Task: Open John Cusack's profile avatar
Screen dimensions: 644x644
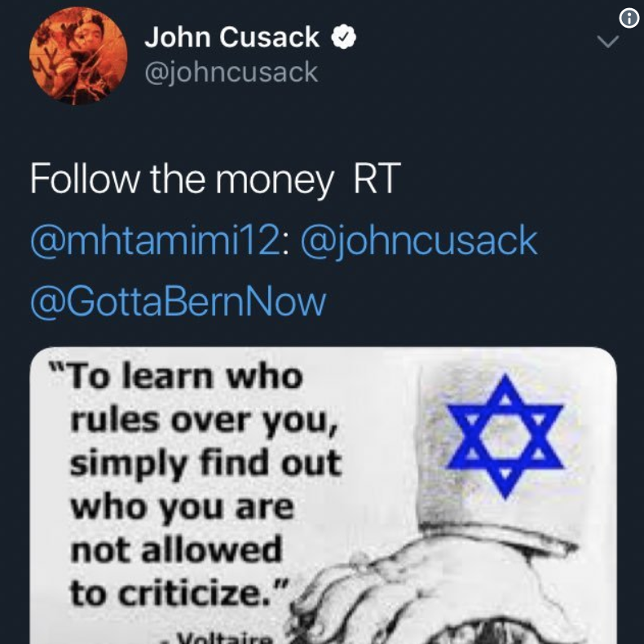Action: [79, 56]
